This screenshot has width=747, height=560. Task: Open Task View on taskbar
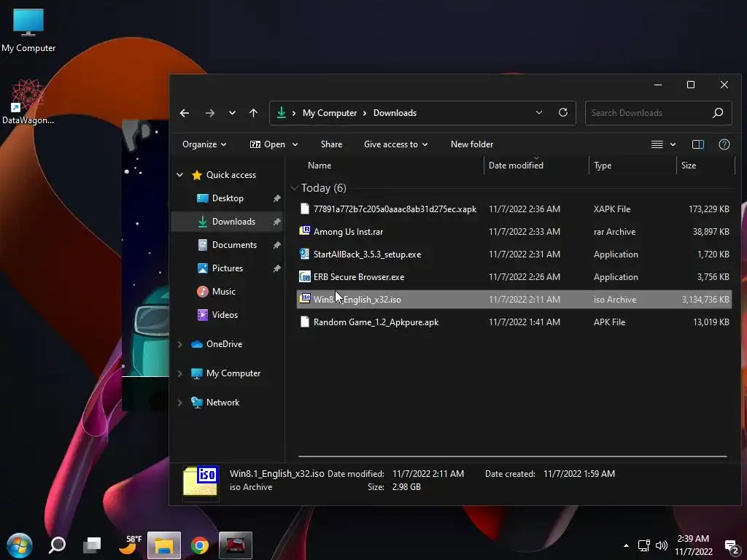pos(92,545)
